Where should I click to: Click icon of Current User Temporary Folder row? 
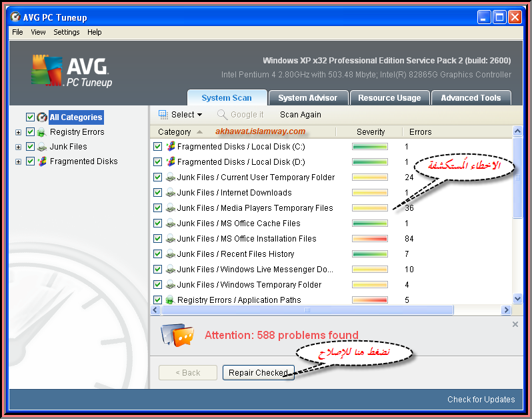click(170, 177)
